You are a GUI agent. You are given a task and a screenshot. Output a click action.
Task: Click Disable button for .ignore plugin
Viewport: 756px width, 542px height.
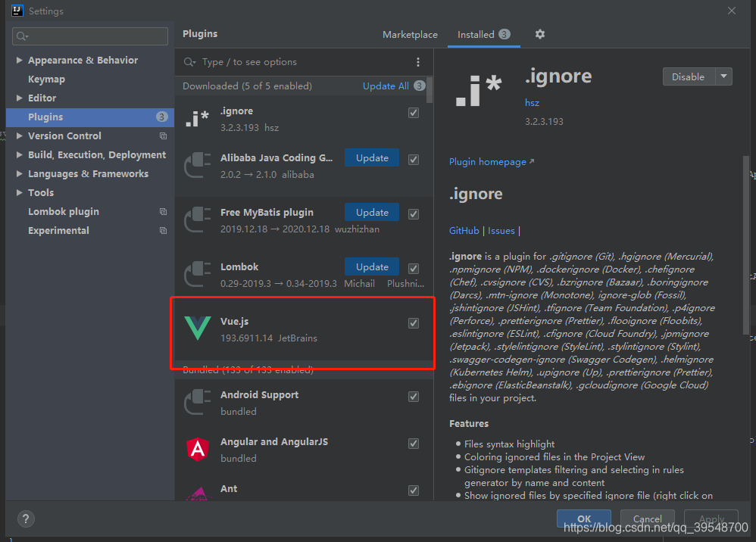[x=689, y=76]
